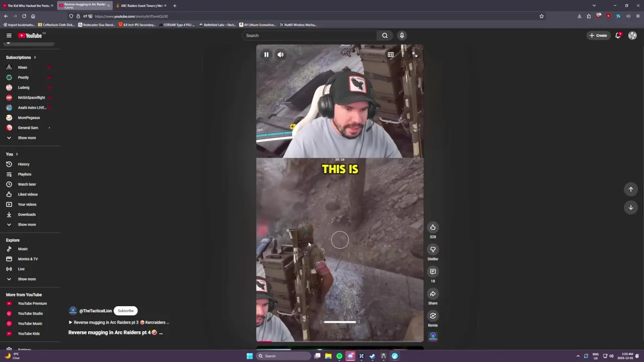
Task: Open Liked videos
Action: [x=28, y=194]
